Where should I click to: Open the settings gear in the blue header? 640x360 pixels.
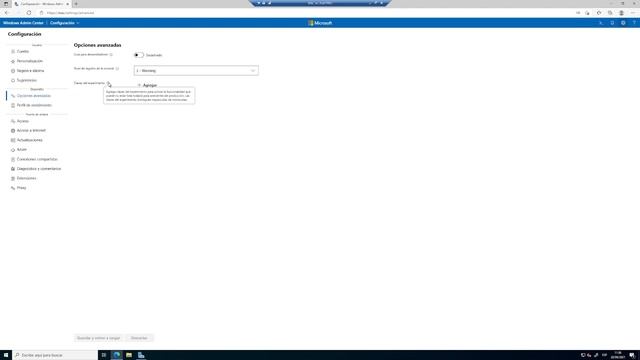(x=623, y=23)
